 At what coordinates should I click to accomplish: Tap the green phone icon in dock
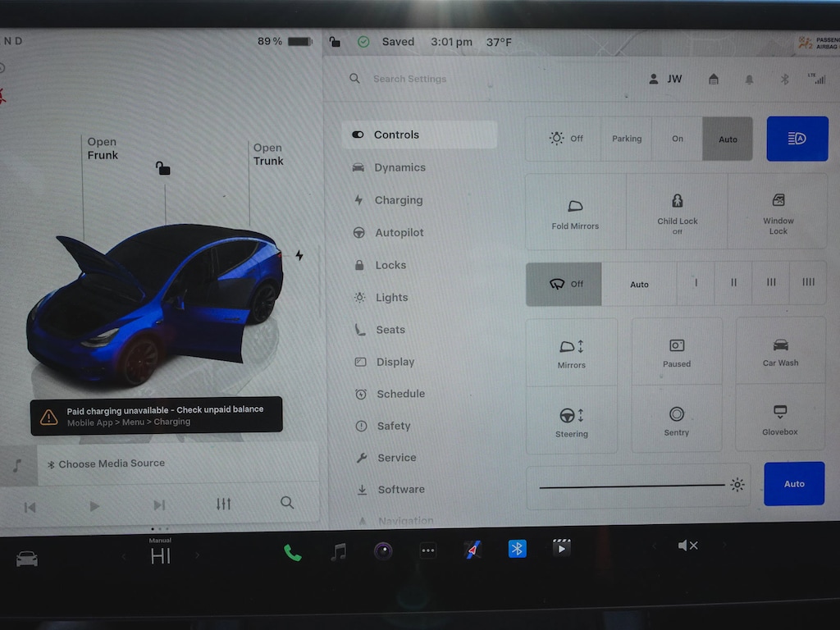[x=292, y=553]
